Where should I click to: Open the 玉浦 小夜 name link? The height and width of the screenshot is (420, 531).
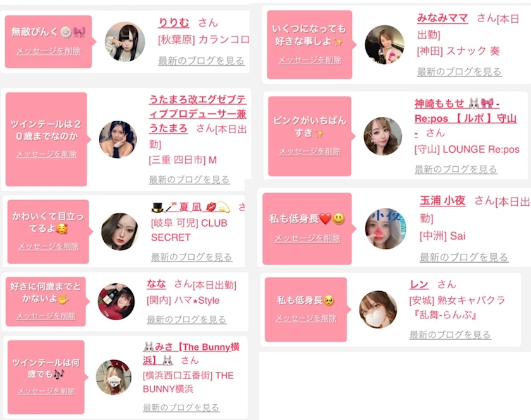pos(442,201)
